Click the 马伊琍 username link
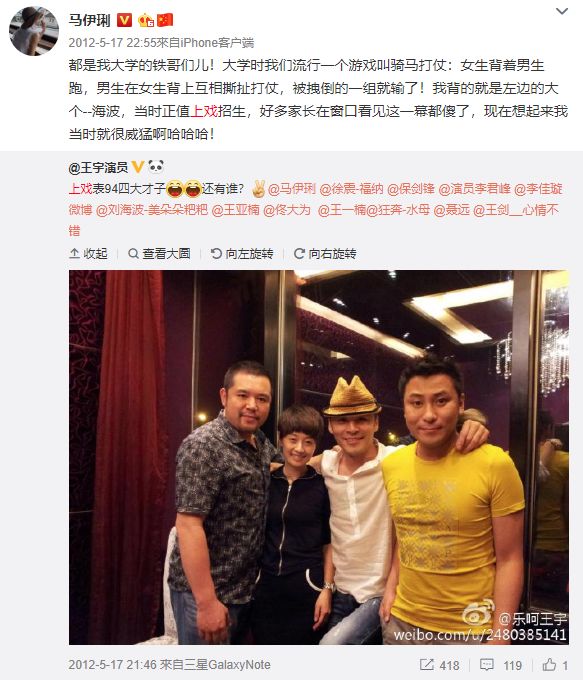 click(x=90, y=20)
